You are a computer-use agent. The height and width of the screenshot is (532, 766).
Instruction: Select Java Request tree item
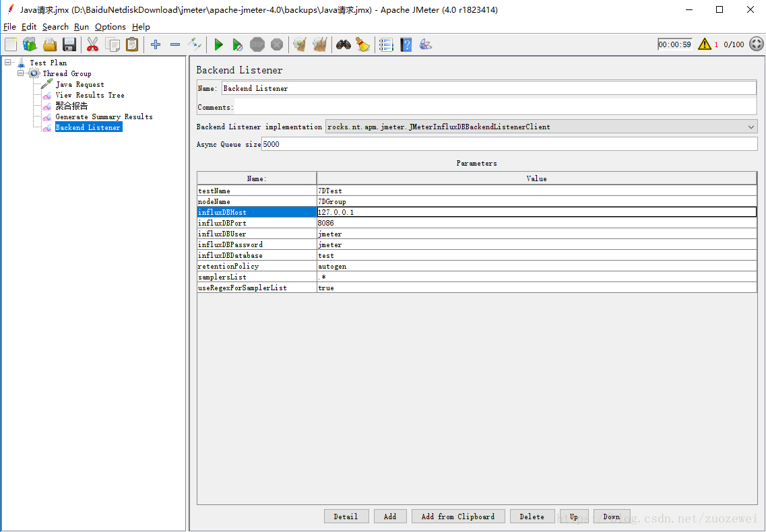(x=79, y=84)
